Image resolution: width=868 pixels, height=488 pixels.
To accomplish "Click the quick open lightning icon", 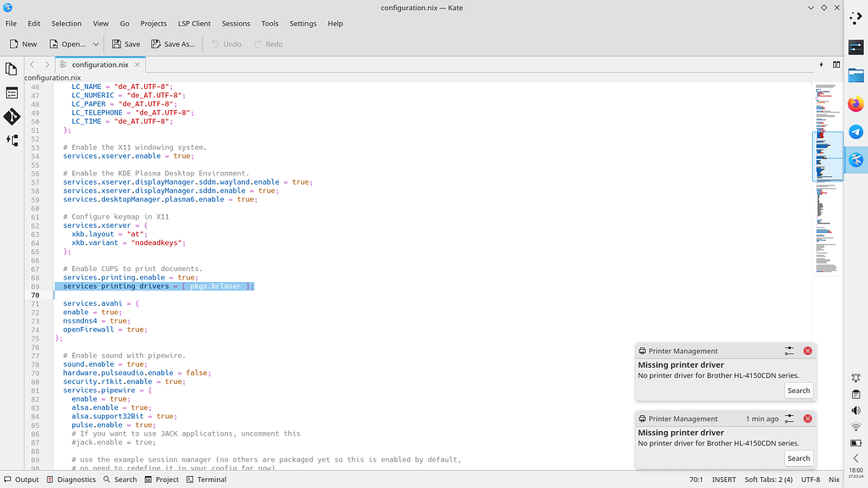I will pos(821,64).
